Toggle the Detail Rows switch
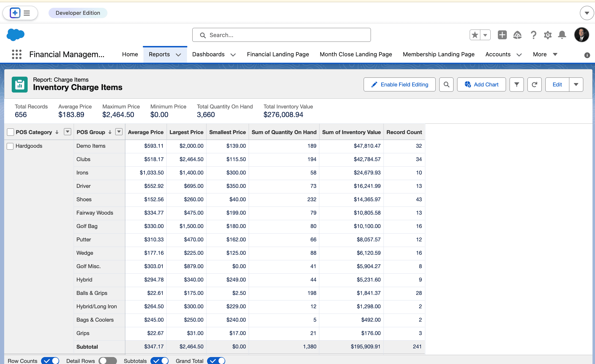 (107, 361)
